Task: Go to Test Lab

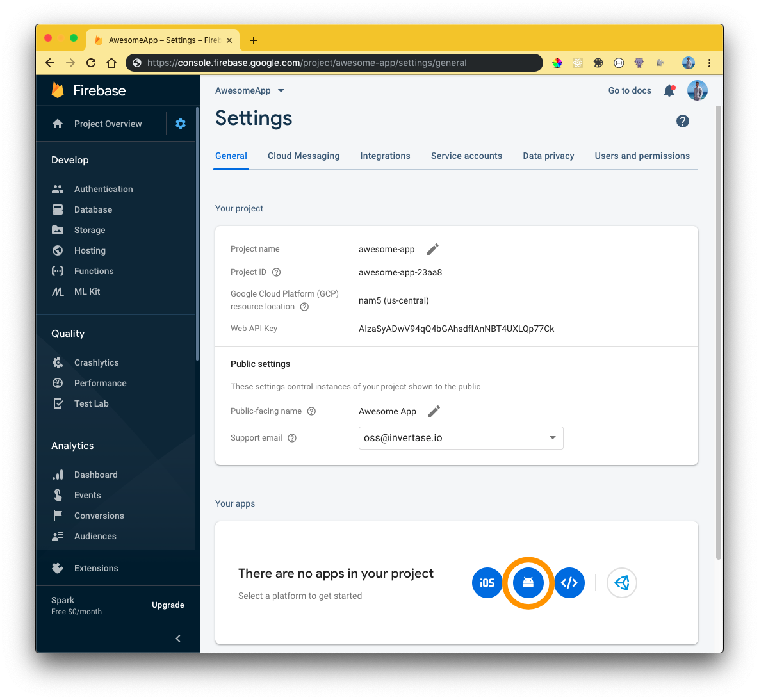Action: [x=91, y=403]
